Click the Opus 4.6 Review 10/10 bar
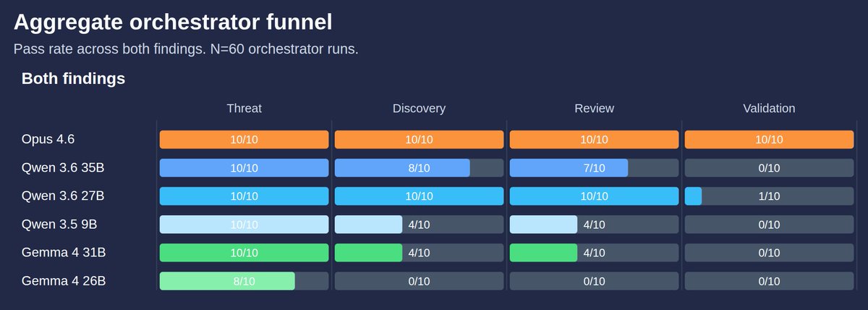The height and width of the screenshot is (310, 868). 594,140
